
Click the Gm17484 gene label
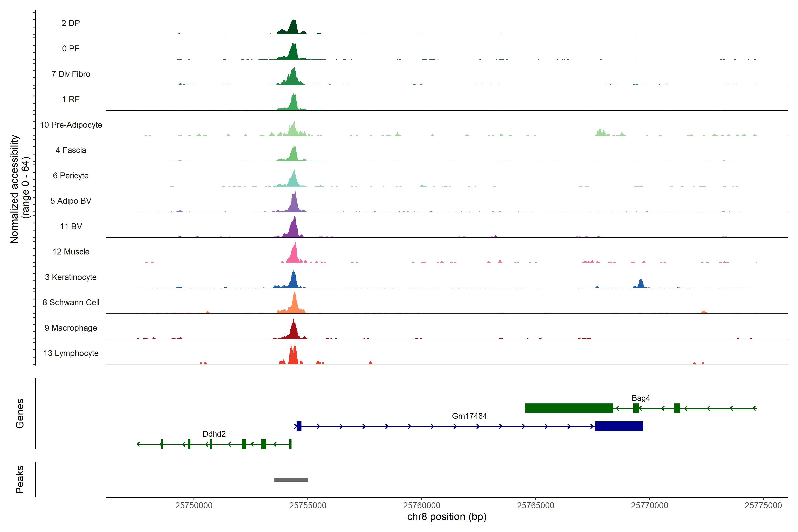(x=469, y=416)
